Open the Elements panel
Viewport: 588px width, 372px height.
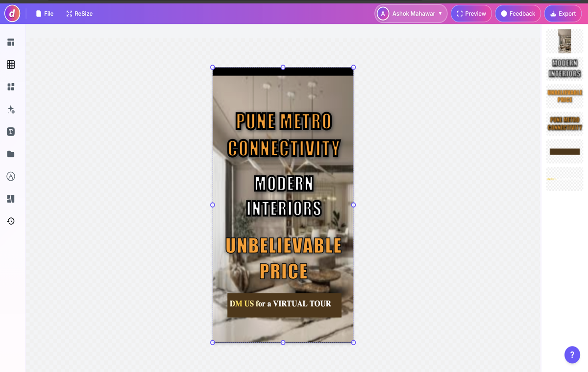pos(11,86)
